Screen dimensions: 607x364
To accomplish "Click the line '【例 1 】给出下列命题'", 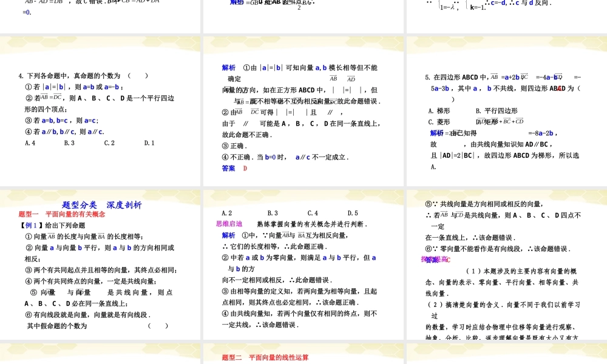I will click(x=52, y=225).
